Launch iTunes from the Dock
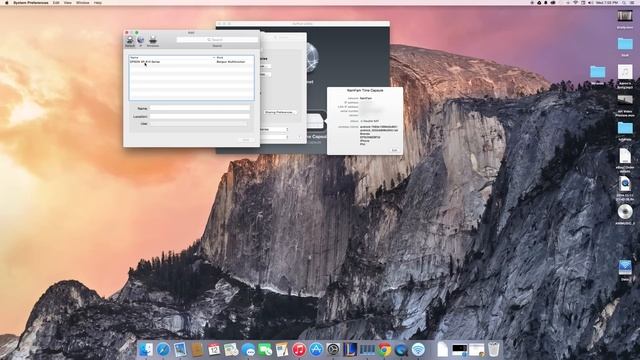 299,350
